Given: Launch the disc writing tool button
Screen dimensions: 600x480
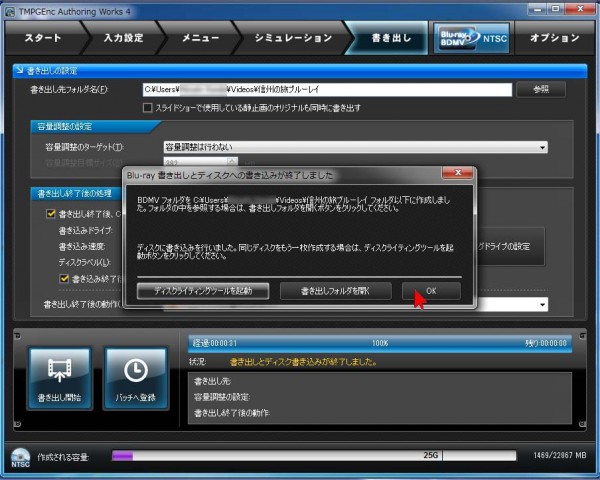Looking at the screenshot, I should pos(203,291).
